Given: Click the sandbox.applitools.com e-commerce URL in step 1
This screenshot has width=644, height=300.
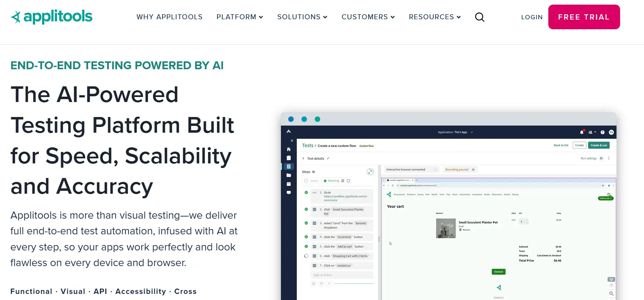Looking at the screenshot, I should tap(346, 198).
